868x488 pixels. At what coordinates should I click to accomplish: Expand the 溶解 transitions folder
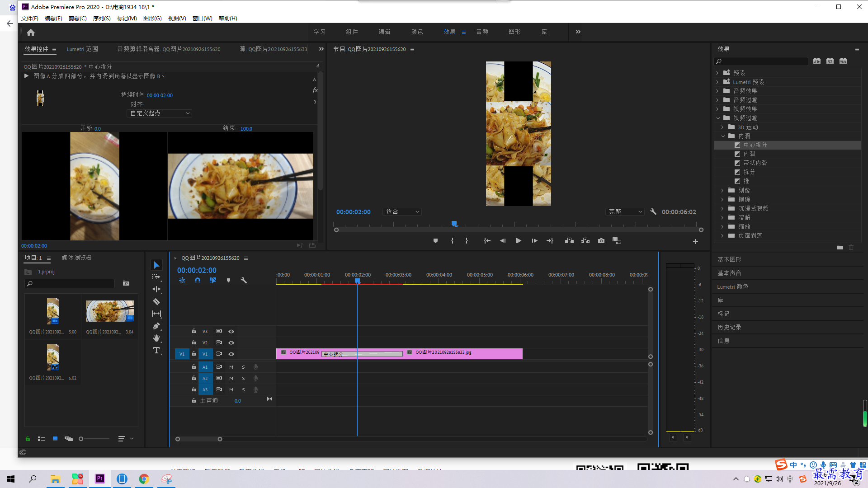click(722, 217)
